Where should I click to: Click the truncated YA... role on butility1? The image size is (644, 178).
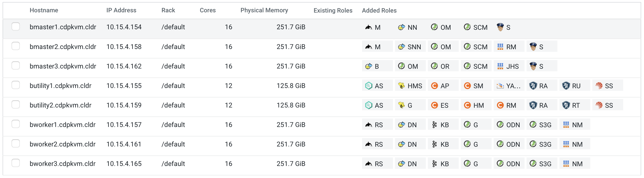509,86
